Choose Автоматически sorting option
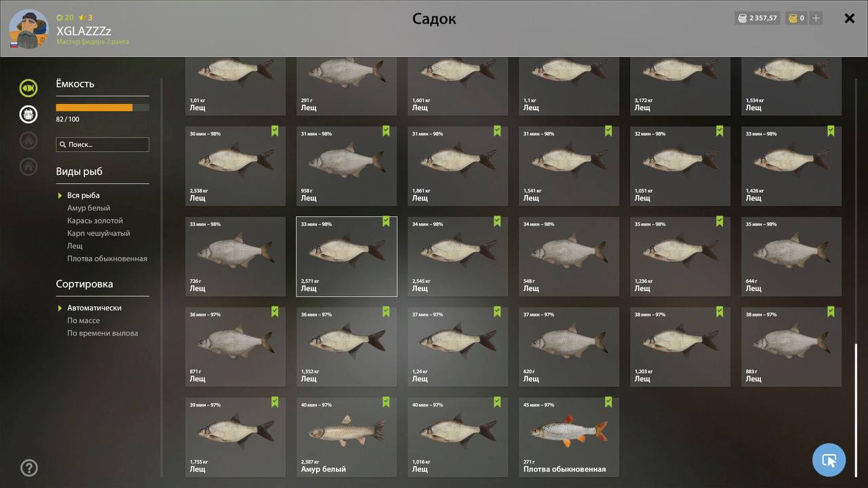 point(94,308)
